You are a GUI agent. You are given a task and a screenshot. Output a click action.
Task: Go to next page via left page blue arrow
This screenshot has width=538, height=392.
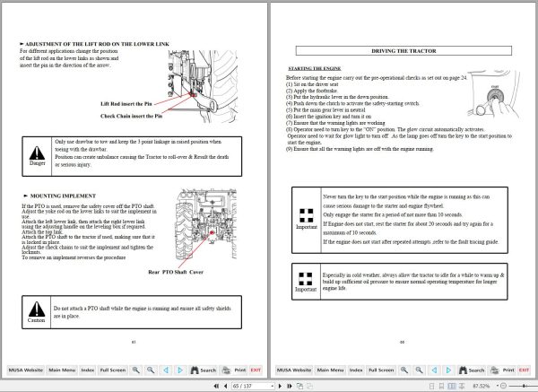coord(180,370)
